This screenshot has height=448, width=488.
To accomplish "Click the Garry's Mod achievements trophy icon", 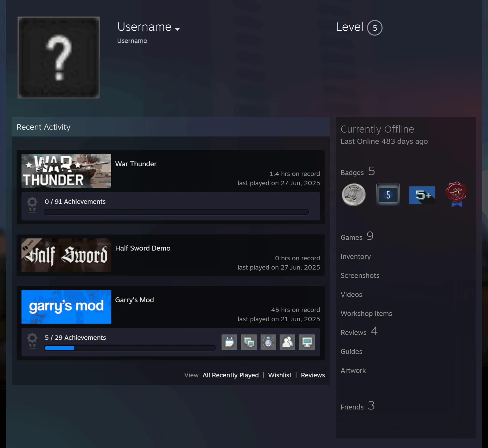I will [x=32, y=341].
